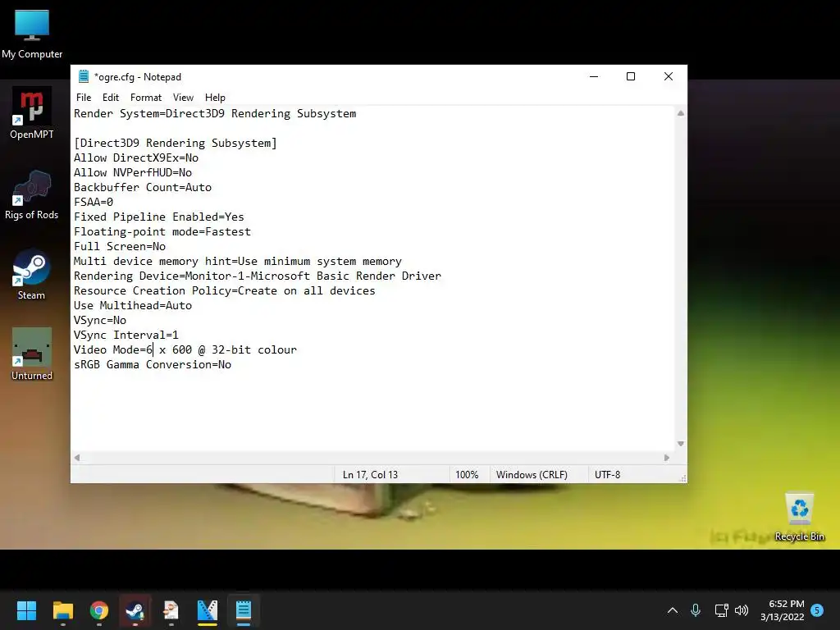The image size is (840, 630).
Task: Click the 'Resource Creation Policy' line
Action: [225, 291]
